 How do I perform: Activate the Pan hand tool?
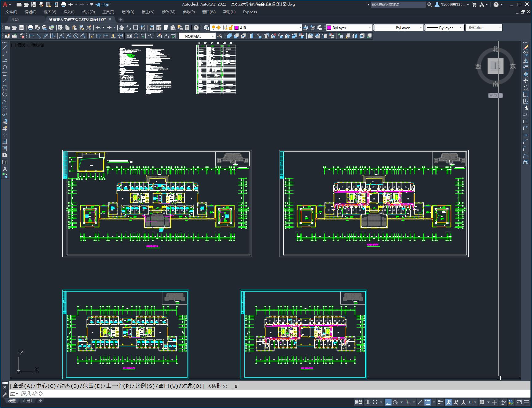click(122, 28)
